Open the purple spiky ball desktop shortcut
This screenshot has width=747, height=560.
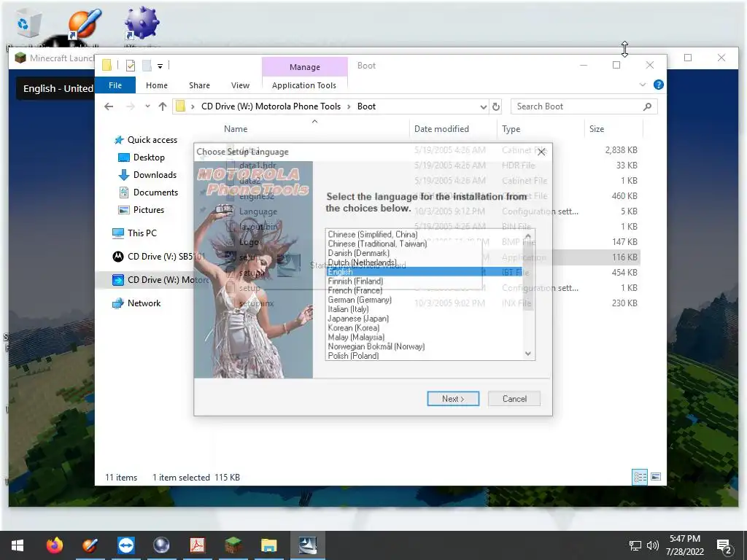142,23
